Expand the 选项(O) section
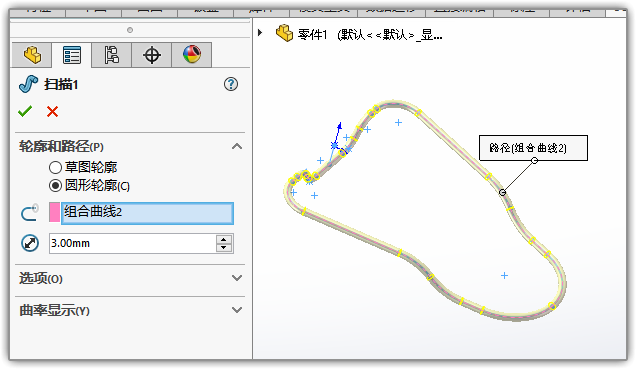 tap(237, 278)
